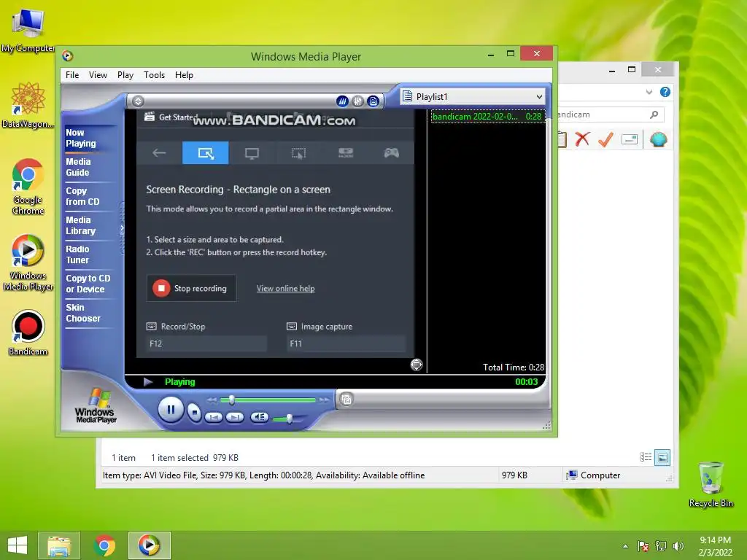747x560 pixels.
Task: Click the red X Delete icon
Action: (582, 139)
